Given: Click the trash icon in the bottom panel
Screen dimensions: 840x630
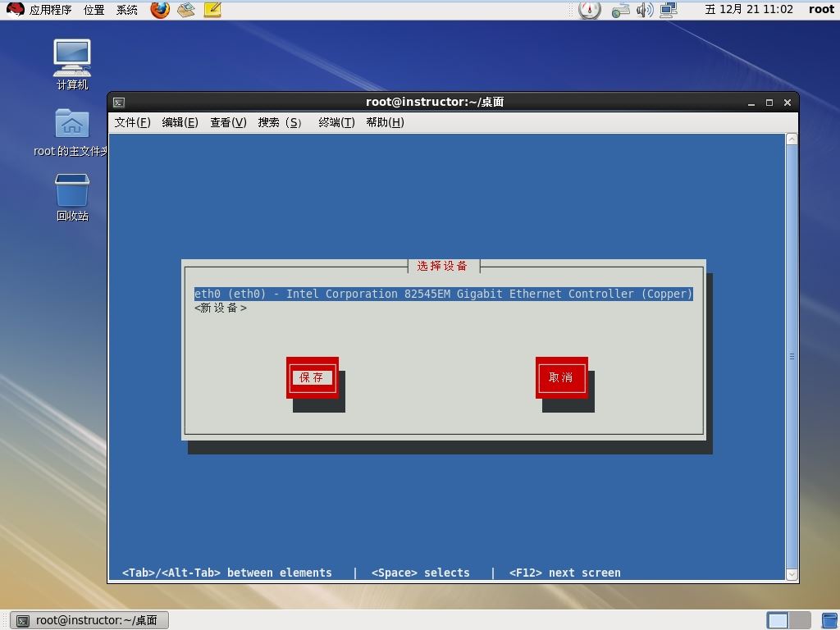Looking at the screenshot, I should pyautogui.click(x=830, y=621).
